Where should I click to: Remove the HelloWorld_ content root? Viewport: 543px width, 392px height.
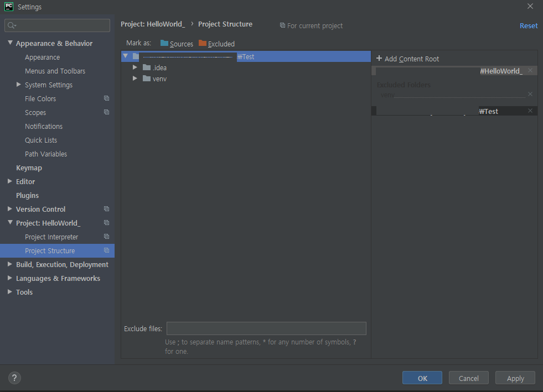(x=530, y=71)
